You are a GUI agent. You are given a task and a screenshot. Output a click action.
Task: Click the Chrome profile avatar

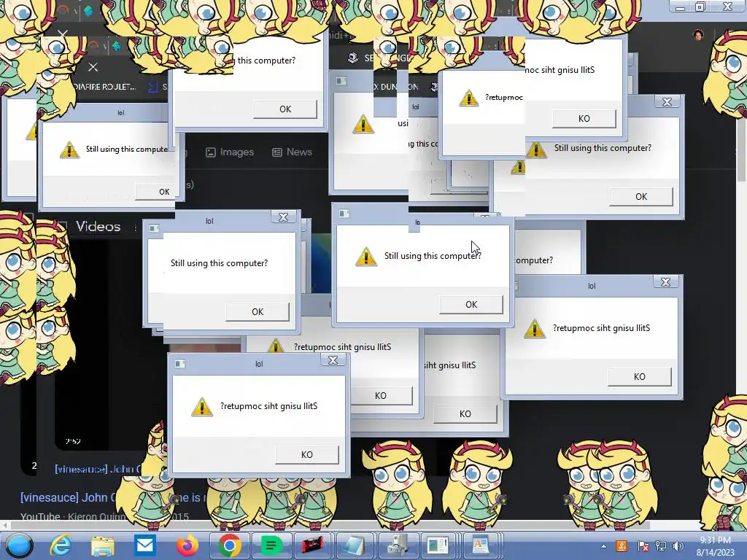coord(698,35)
